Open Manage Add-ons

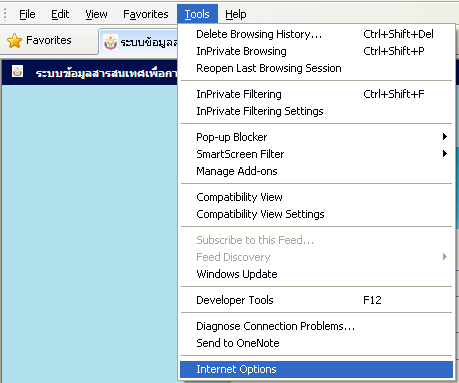(316, 171)
